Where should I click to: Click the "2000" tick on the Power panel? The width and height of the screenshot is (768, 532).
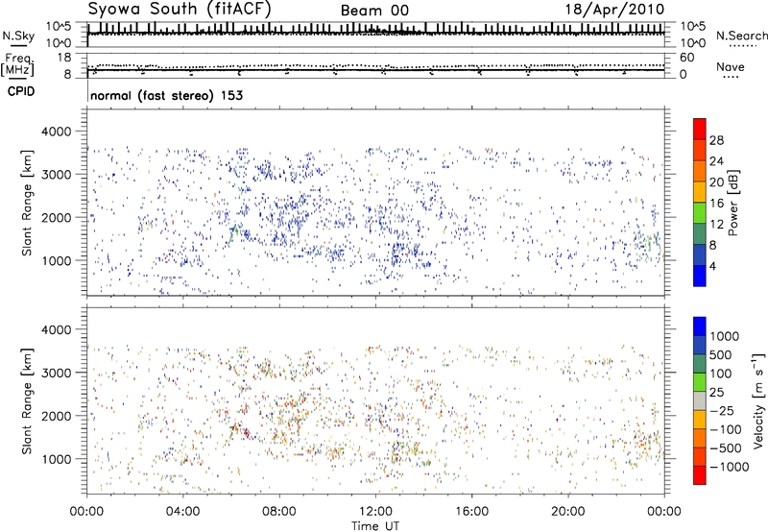[57, 217]
